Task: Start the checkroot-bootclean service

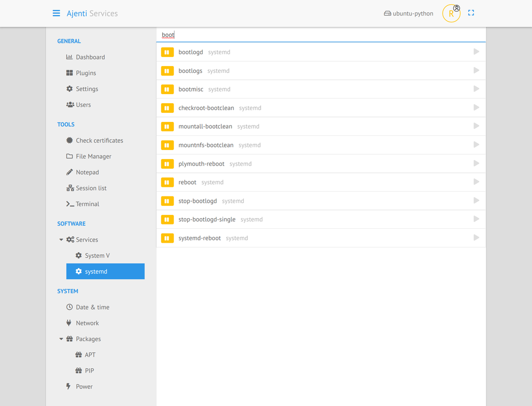Action: pyautogui.click(x=476, y=107)
